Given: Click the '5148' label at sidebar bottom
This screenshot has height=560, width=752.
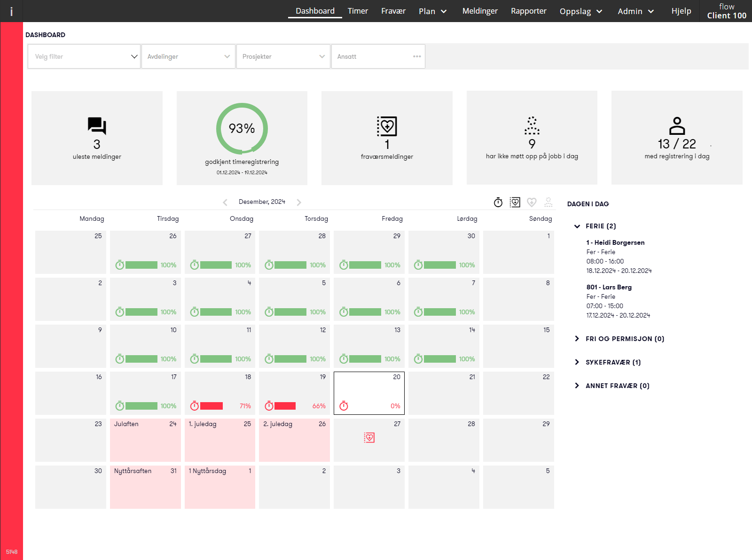Looking at the screenshot, I should click(x=12, y=552).
